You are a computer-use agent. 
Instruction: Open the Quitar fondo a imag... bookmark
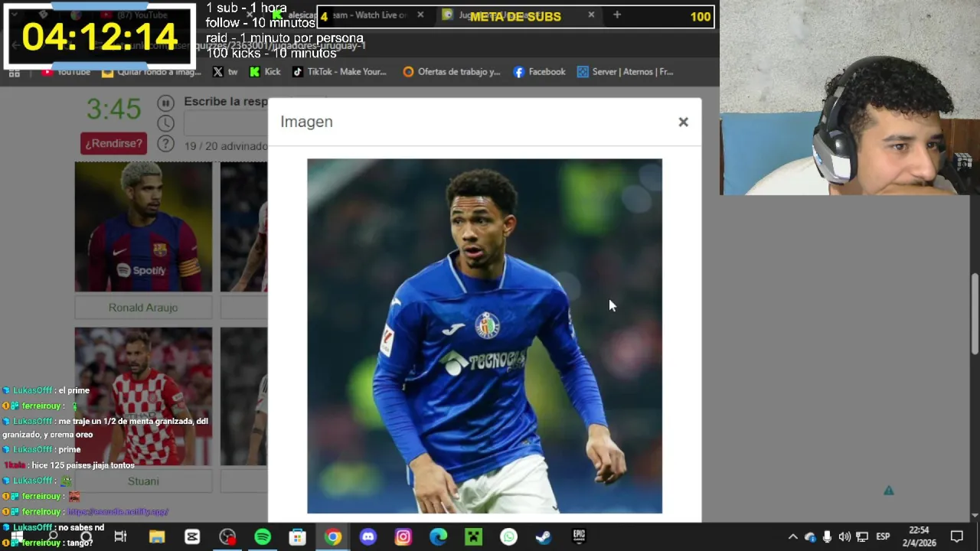click(152, 72)
